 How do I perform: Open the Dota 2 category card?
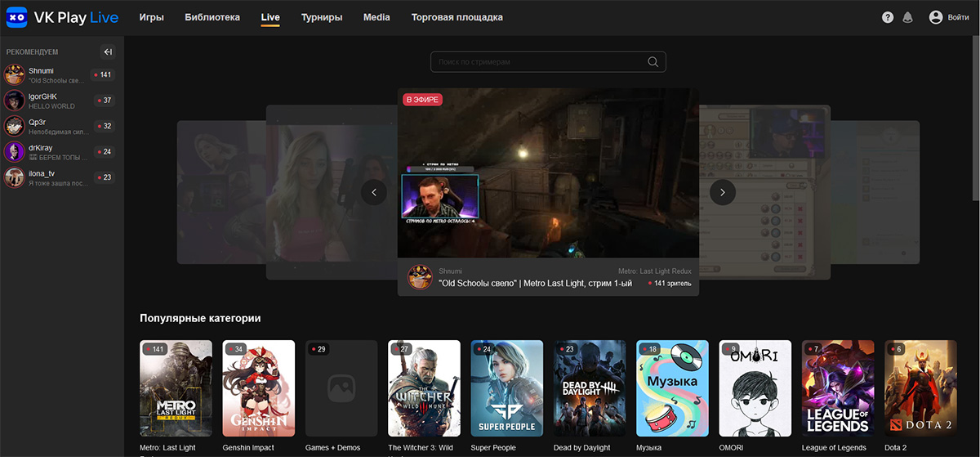(x=920, y=388)
